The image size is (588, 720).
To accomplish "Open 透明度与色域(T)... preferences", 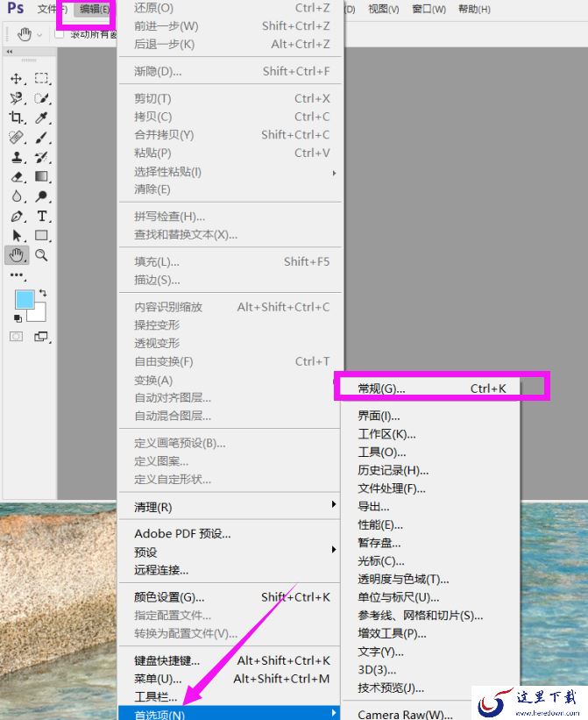I will pos(431,579).
